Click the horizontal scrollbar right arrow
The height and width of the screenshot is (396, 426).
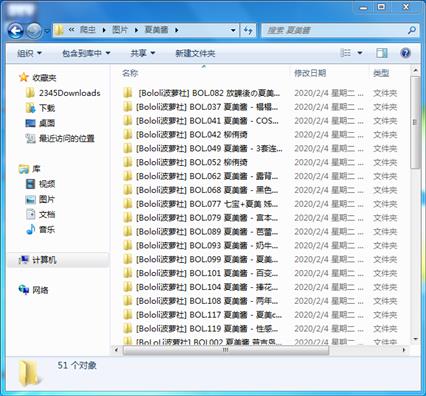pyautogui.click(x=404, y=350)
